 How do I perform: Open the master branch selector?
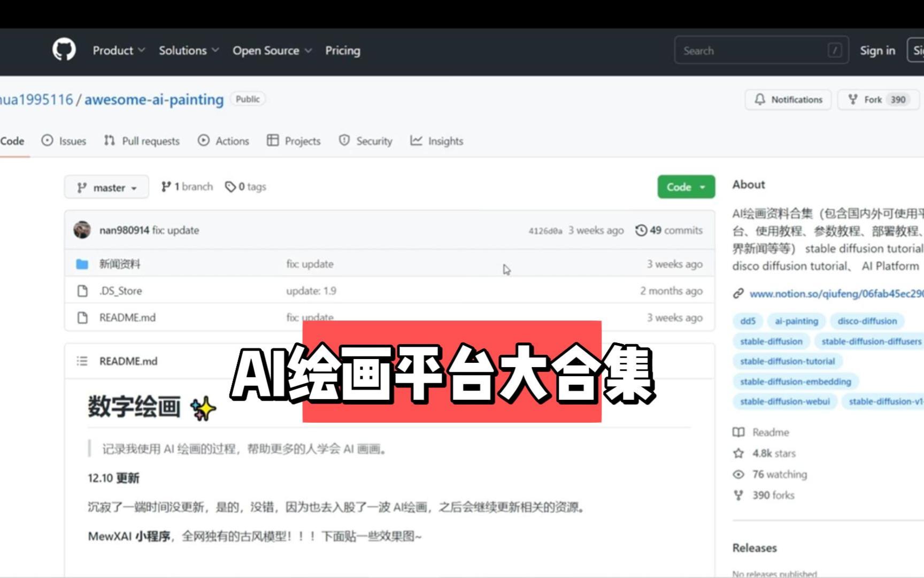(106, 187)
